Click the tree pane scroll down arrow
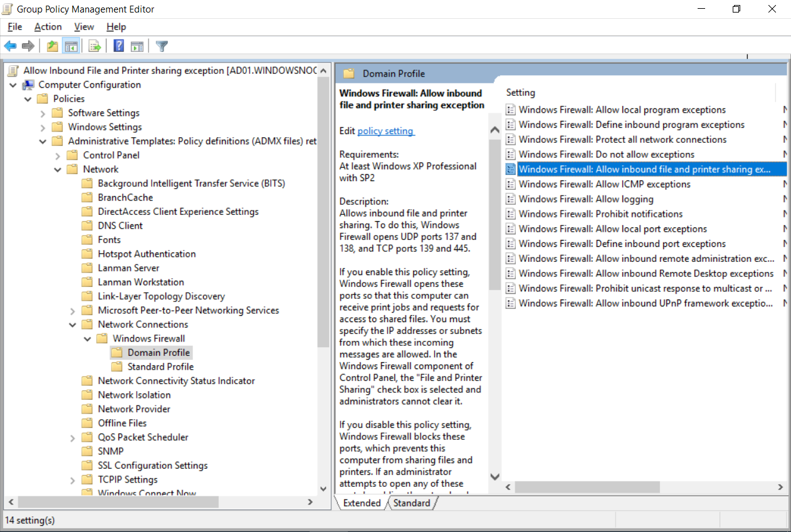 [323, 489]
